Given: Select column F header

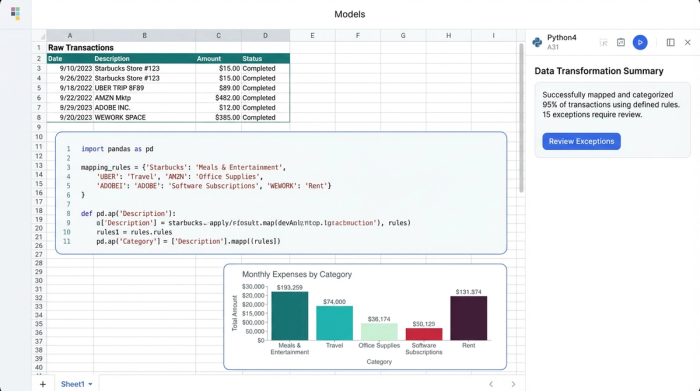Looking at the screenshot, I should (358, 35).
